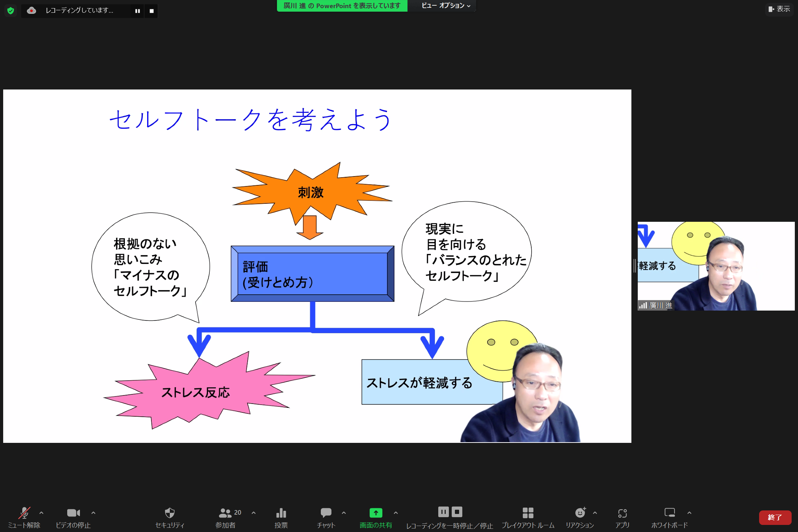Click the 評価(受けとめ方) box on slide
The width and height of the screenshot is (798, 532).
click(312, 274)
